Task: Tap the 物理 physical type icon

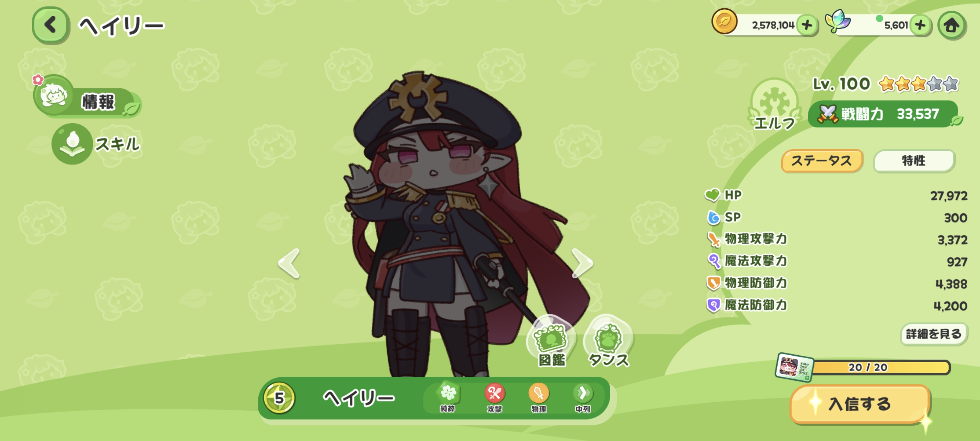Action: pos(539,398)
